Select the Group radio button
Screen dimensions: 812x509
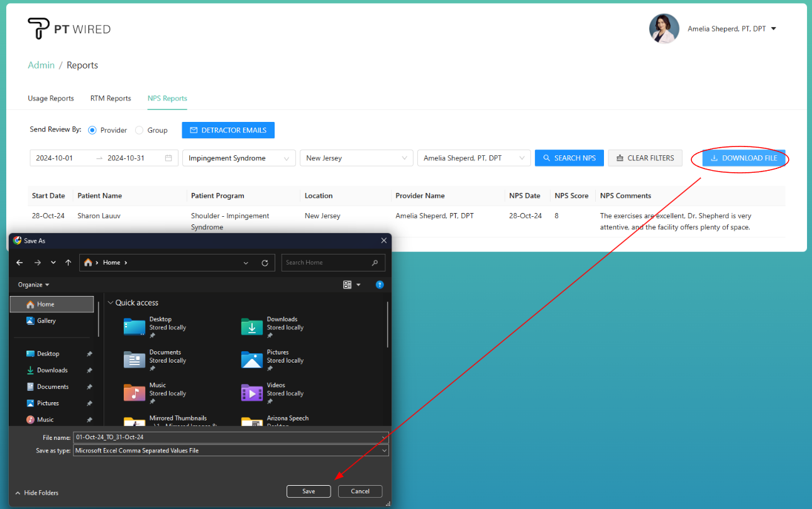tap(140, 130)
